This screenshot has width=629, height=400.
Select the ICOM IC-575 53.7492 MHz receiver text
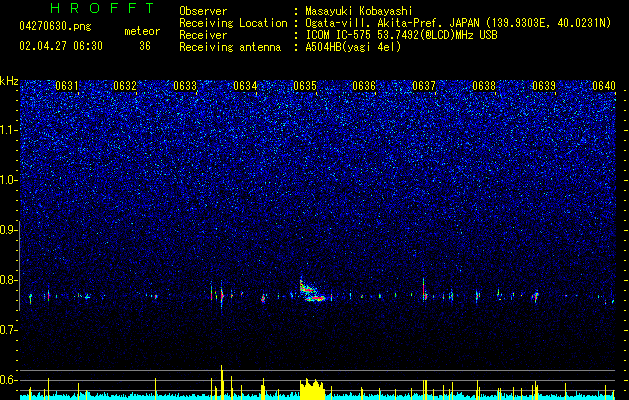401,35
